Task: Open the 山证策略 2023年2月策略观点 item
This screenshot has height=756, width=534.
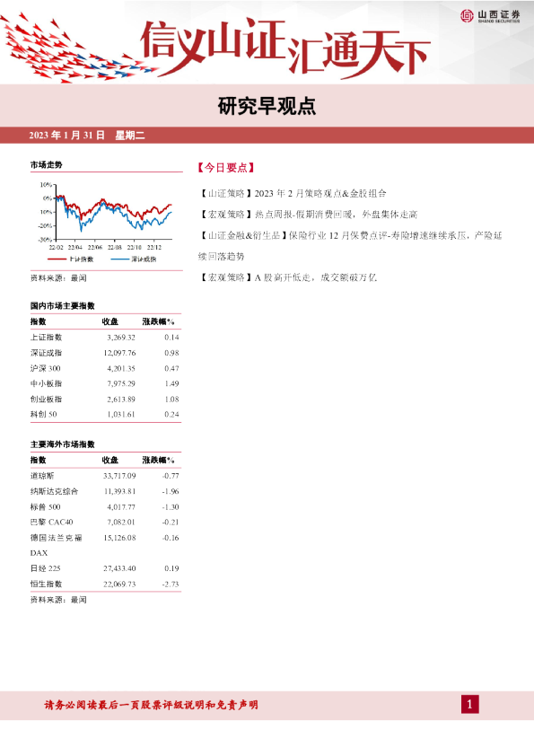Action: pos(293,193)
